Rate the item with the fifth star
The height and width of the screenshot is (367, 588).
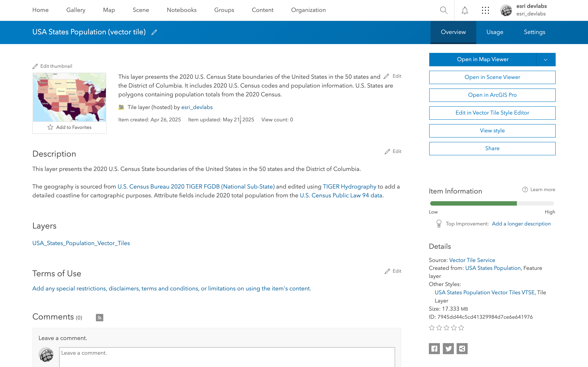click(x=461, y=328)
